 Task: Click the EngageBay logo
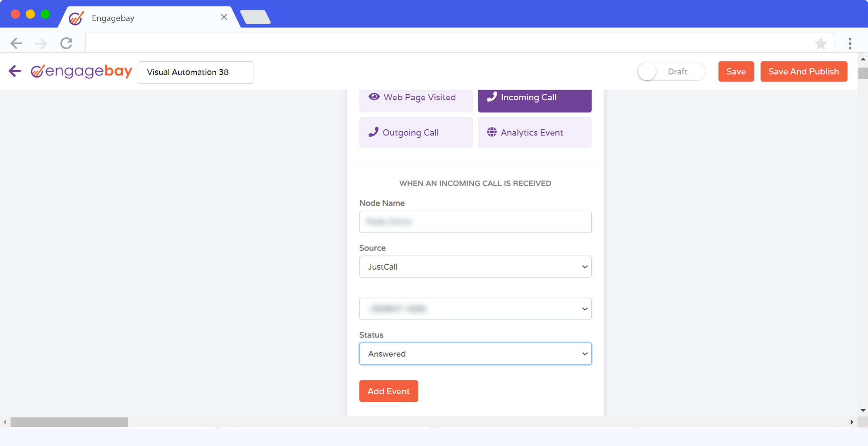81,71
